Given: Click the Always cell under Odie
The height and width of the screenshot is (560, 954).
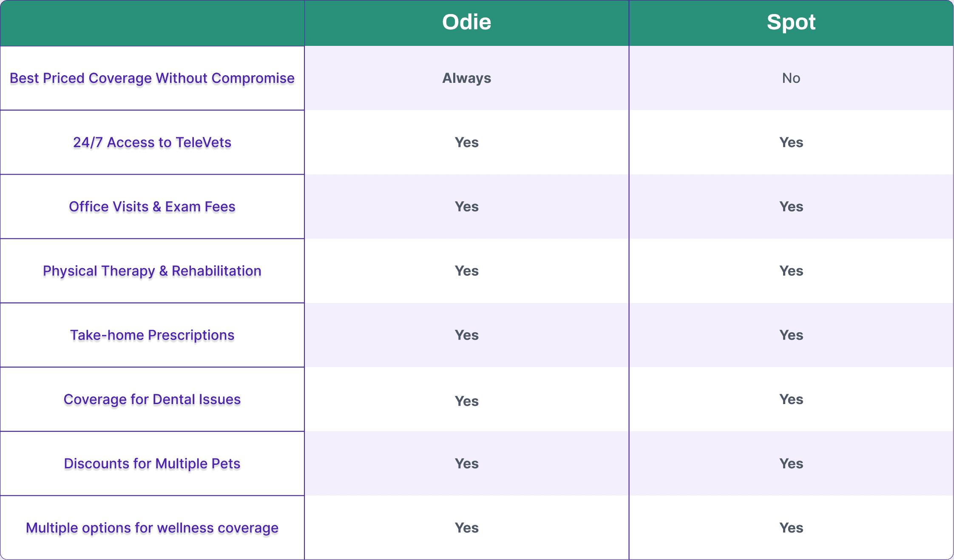Looking at the screenshot, I should (466, 78).
